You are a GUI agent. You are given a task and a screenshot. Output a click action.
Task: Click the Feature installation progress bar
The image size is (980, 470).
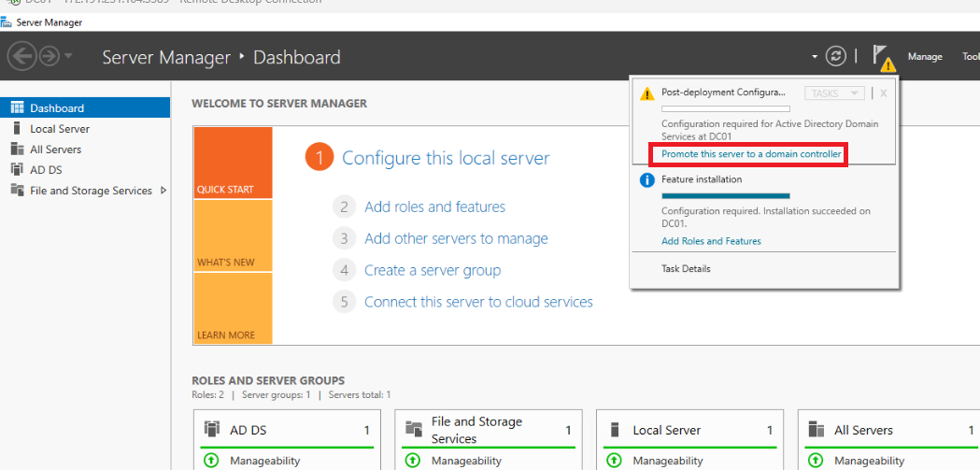[725, 196]
